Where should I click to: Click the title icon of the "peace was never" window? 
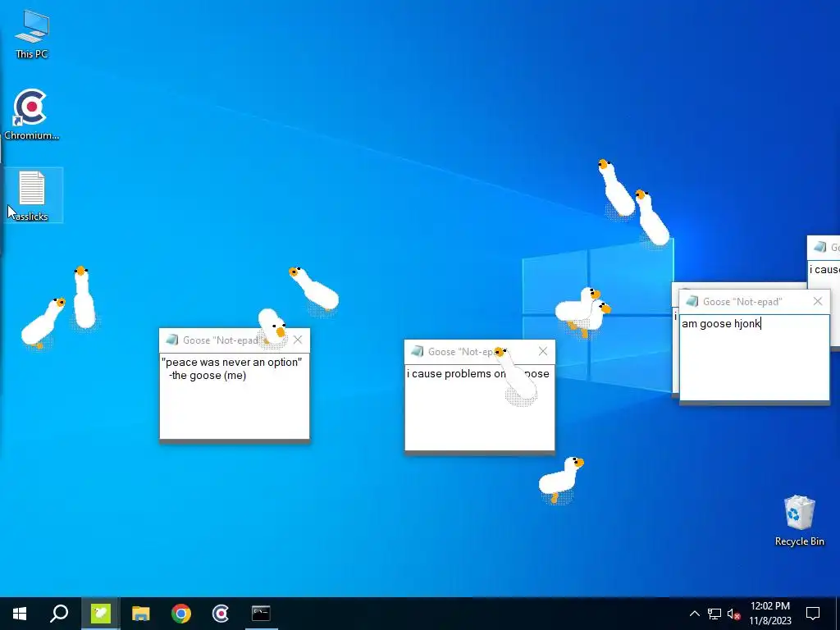172,340
